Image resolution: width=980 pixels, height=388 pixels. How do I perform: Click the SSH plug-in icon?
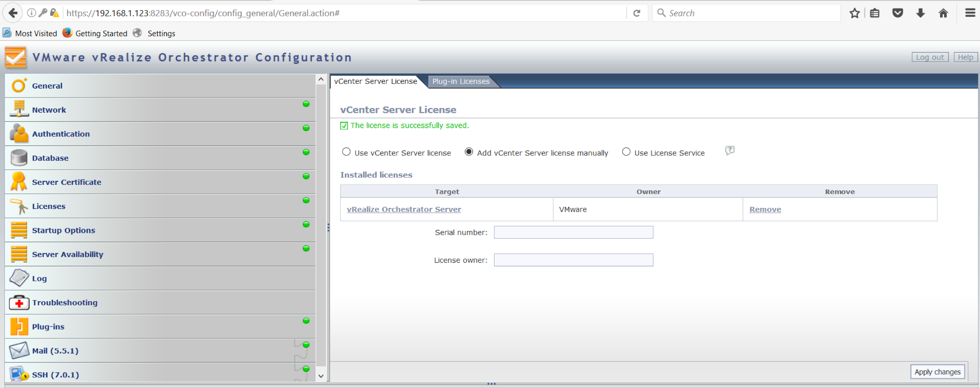pyautogui.click(x=19, y=374)
